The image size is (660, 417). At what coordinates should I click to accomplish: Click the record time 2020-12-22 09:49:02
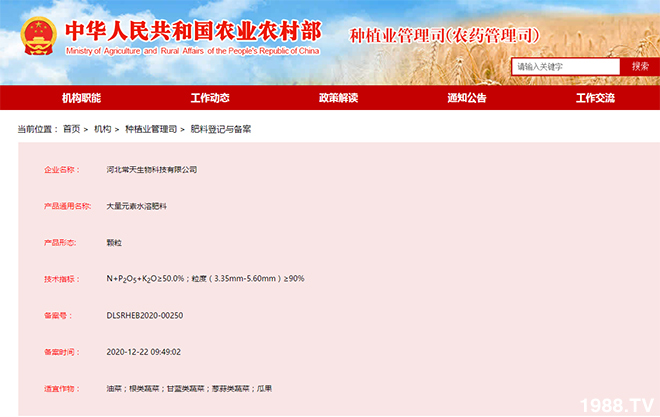[143, 351]
